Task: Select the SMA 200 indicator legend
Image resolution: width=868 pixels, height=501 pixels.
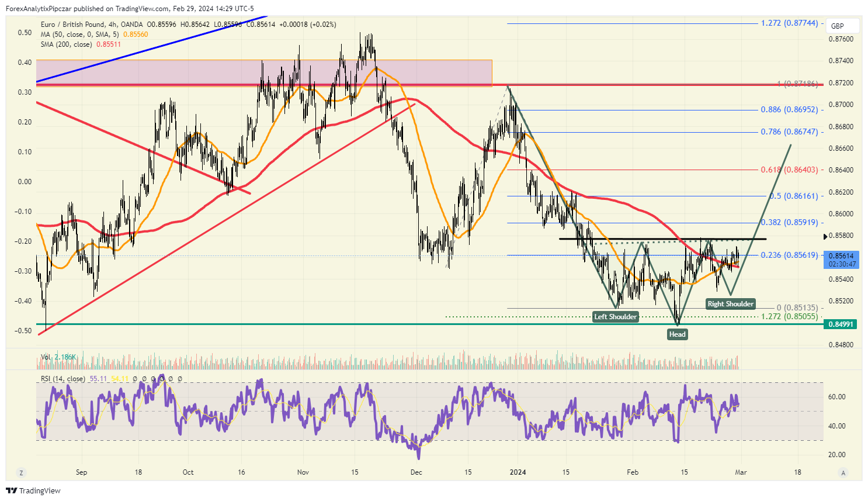Action: point(81,44)
